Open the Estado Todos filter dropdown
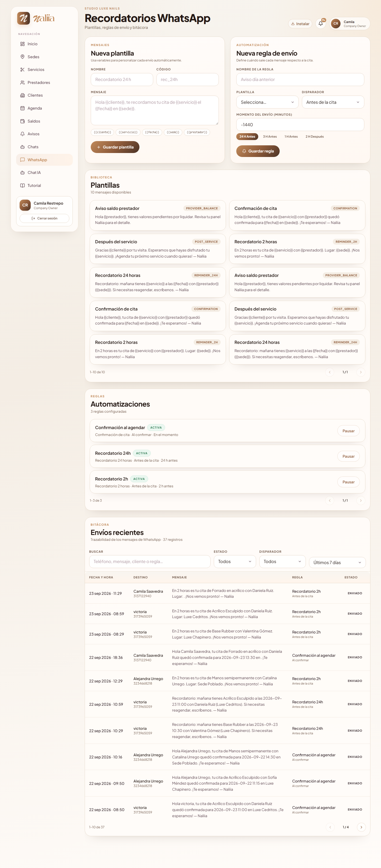 [x=235, y=561]
